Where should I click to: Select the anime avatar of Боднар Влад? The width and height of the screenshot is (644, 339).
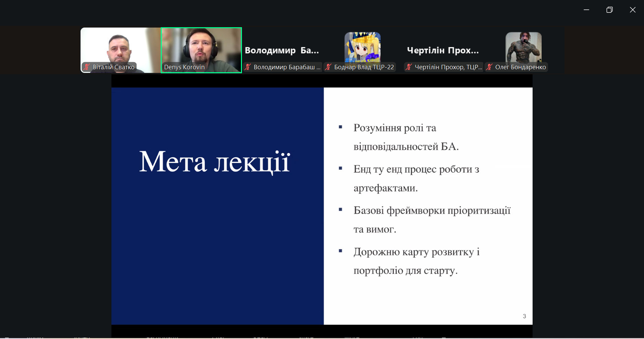click(x=362, y=47)
